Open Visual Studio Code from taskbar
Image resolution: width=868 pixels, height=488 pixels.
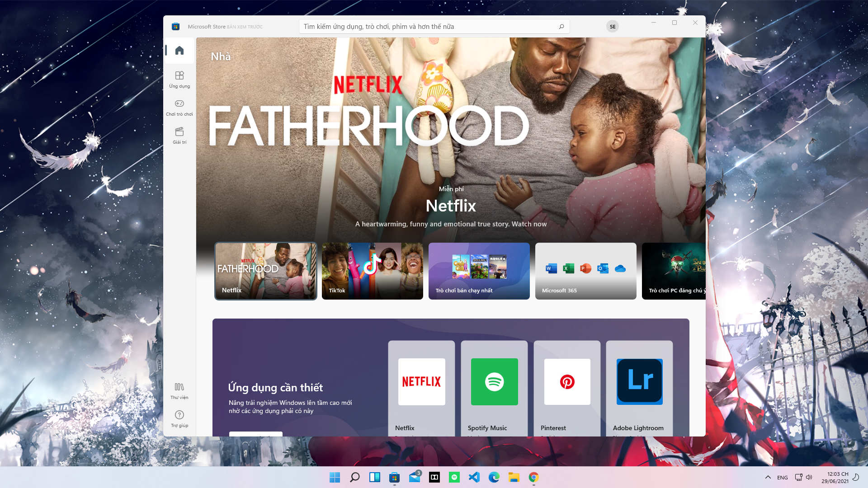(474, 477)
